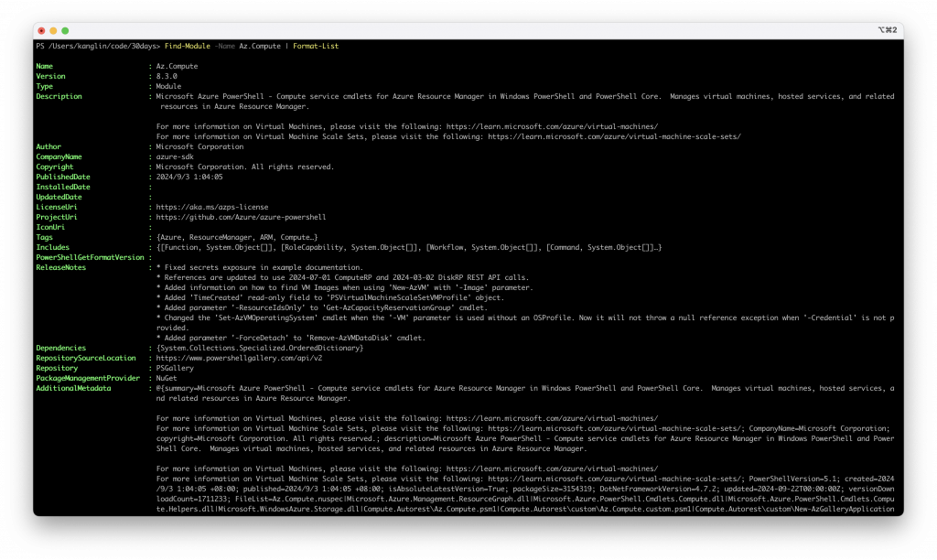Minimize the terminal using the yellow button
Screen dimensions: 937x560
pyautogui.click(x=53, y=30)
